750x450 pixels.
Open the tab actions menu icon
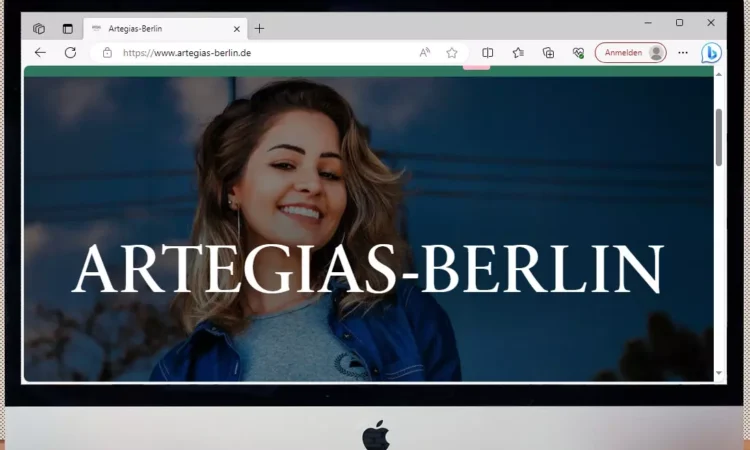(x=68, y=29)
